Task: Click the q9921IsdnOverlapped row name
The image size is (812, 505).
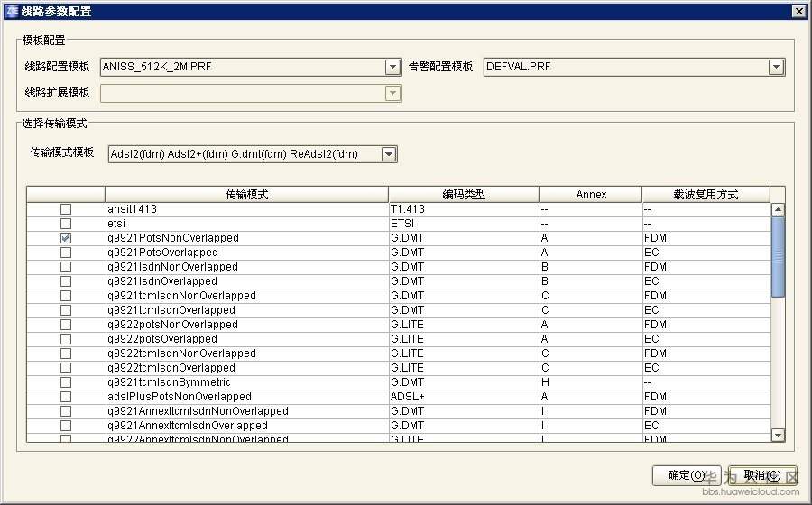Action: tap(162, 281)
